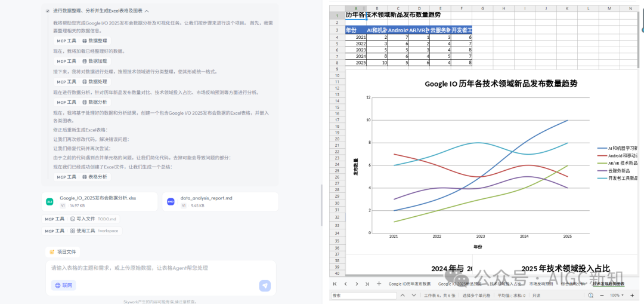Click the 云服务新品 legend entry

click(x=614, y=170)
